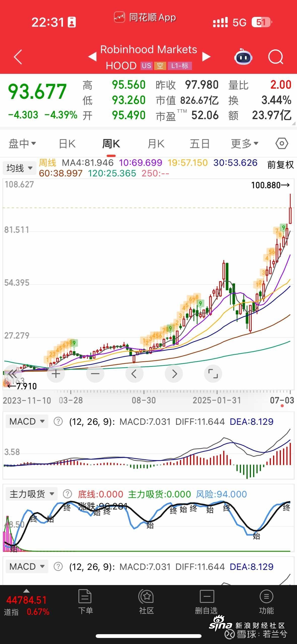Switch to 五日 five-day tab
Viewport: 297px width, 644px height.
pyautogui.click(x=200, y=144)
